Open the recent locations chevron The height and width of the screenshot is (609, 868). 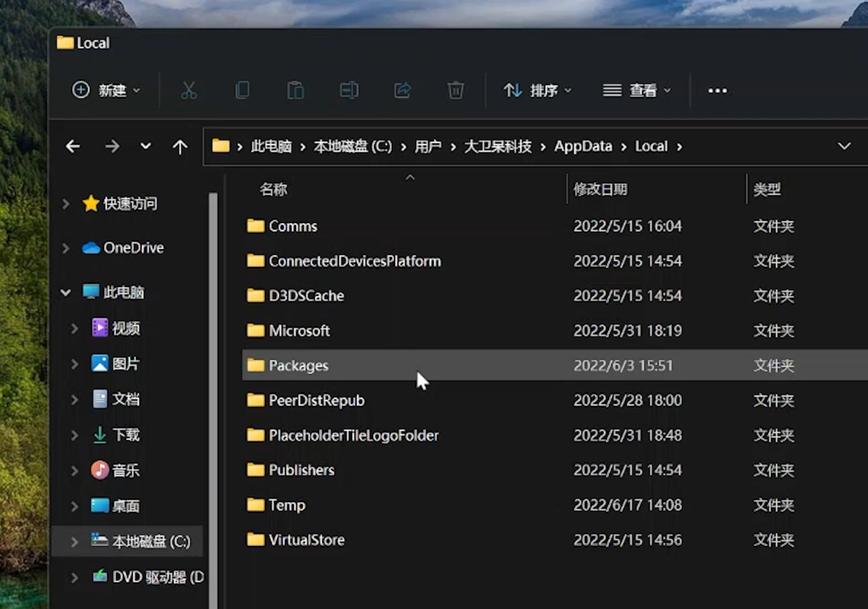[146, 146]
